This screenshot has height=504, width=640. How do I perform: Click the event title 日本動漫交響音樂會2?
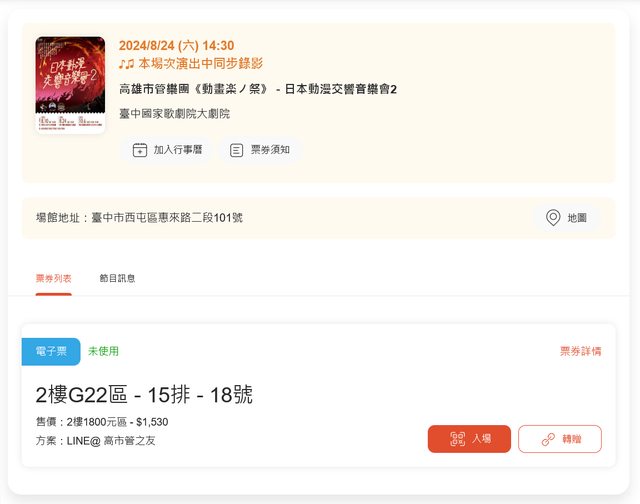(x=340, y=89)
